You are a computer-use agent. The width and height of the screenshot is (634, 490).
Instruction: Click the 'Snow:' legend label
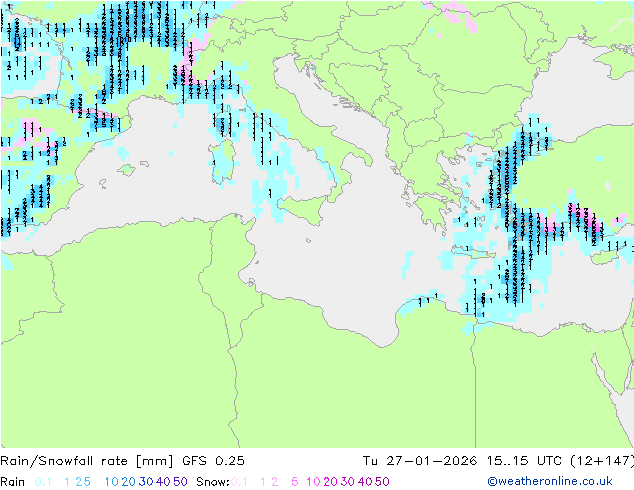click(213, 482)
